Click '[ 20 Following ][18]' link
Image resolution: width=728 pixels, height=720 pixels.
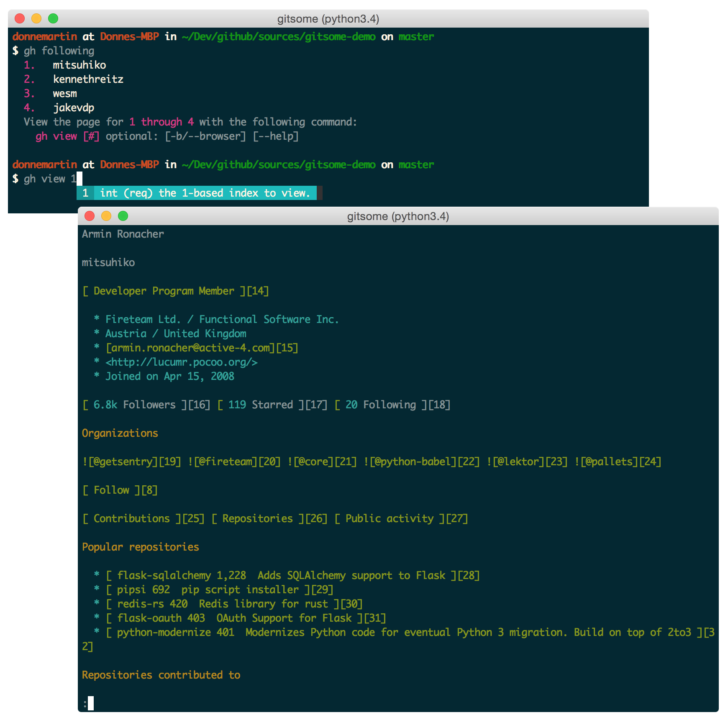pyautogui.click(x=392, y=405)
